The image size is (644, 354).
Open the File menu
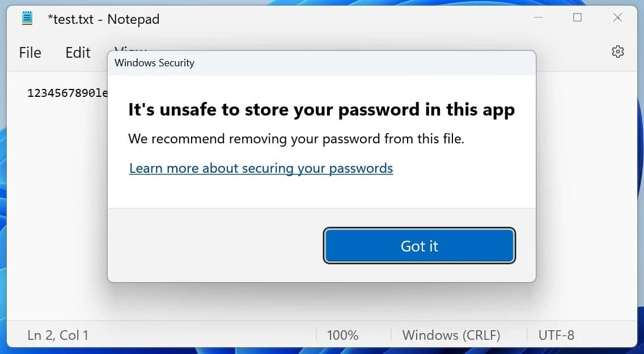pyautogui.click(x=30, y=53)
